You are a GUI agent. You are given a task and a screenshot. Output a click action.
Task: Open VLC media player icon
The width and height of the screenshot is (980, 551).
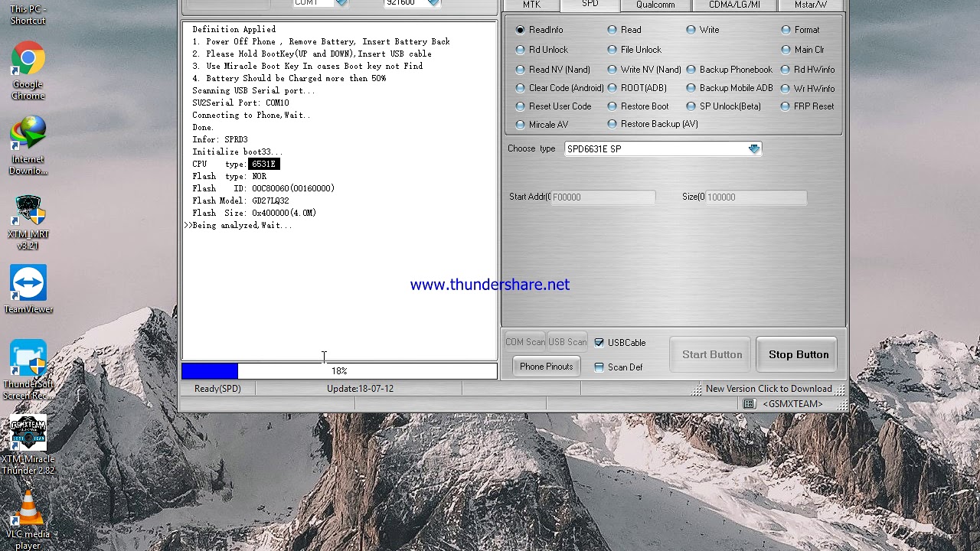[x=28, y=520]
